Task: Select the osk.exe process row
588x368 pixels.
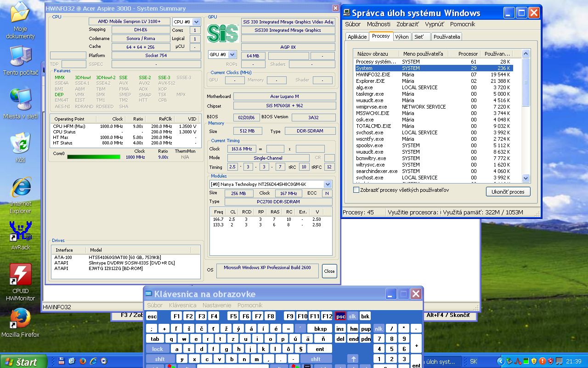Action: coord(434,120)
